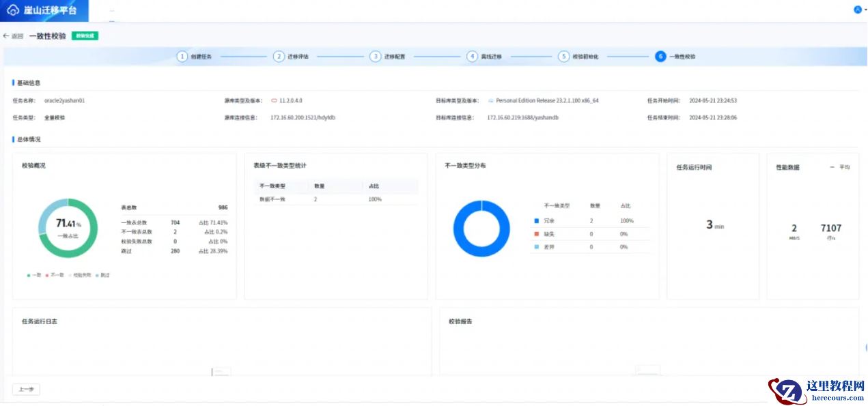Image resolution: width=868 pixels, height=406 pixels.
Task: Open the user avatar in top right
Action: pyautogui.click(x=857, y=10)
